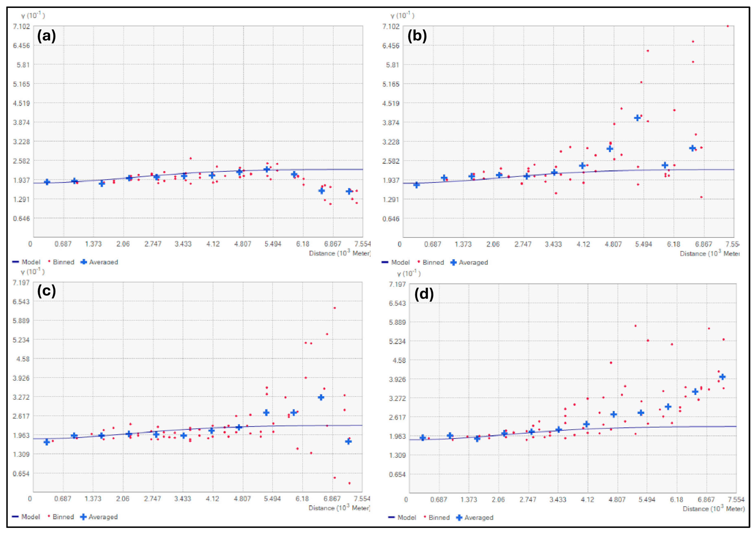Click the Model legend line under panel (b)
756x535 pixels.
click(x=385, y=262)
